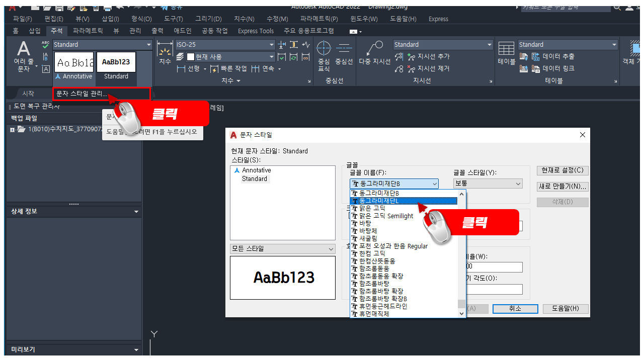Screen dimensions: 644x362
Task: Click Add Leader (지시선 추가)
Action: click(x=429, y=57)
